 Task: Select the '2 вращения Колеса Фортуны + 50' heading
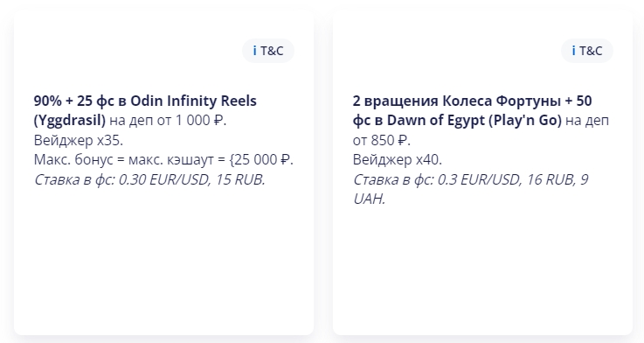[473, 101]
